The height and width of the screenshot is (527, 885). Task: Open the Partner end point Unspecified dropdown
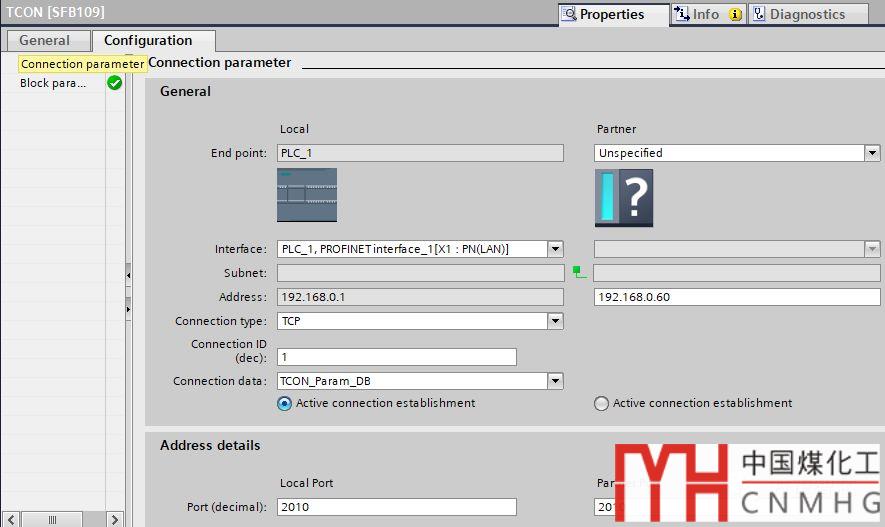872,153
